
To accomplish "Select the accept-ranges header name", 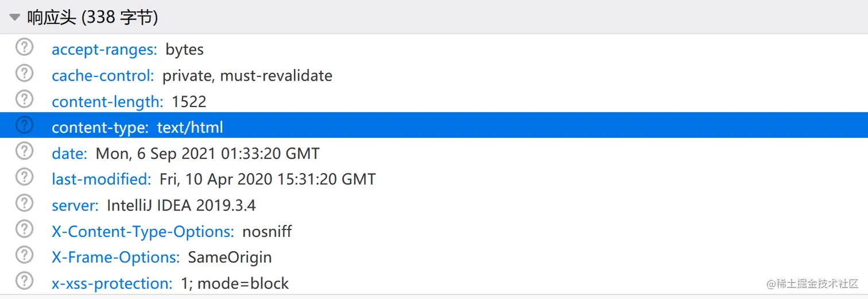I will (x=104, y=49).
